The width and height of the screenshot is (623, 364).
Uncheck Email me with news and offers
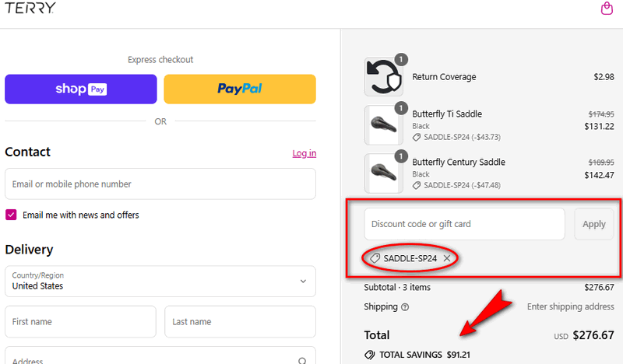tap(12, 215)
